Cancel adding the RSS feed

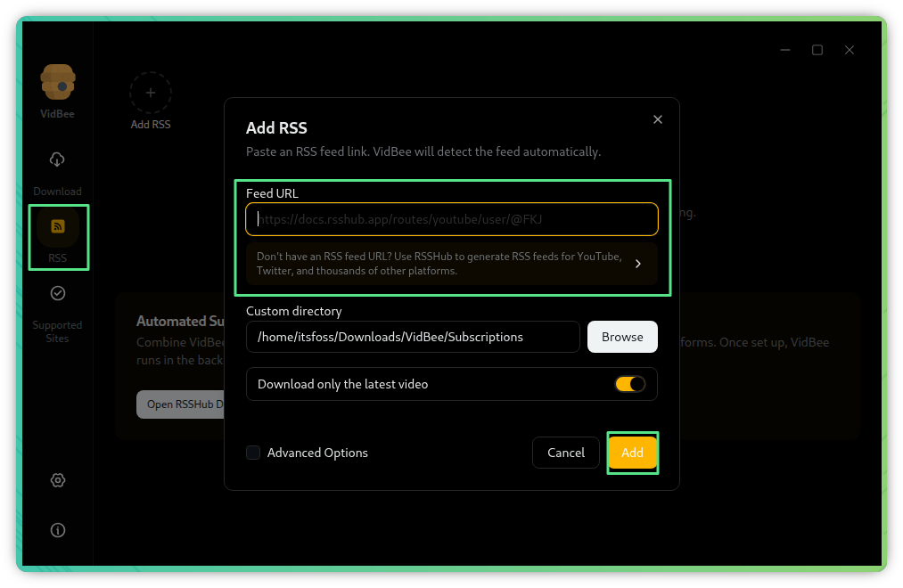[565, 453]
